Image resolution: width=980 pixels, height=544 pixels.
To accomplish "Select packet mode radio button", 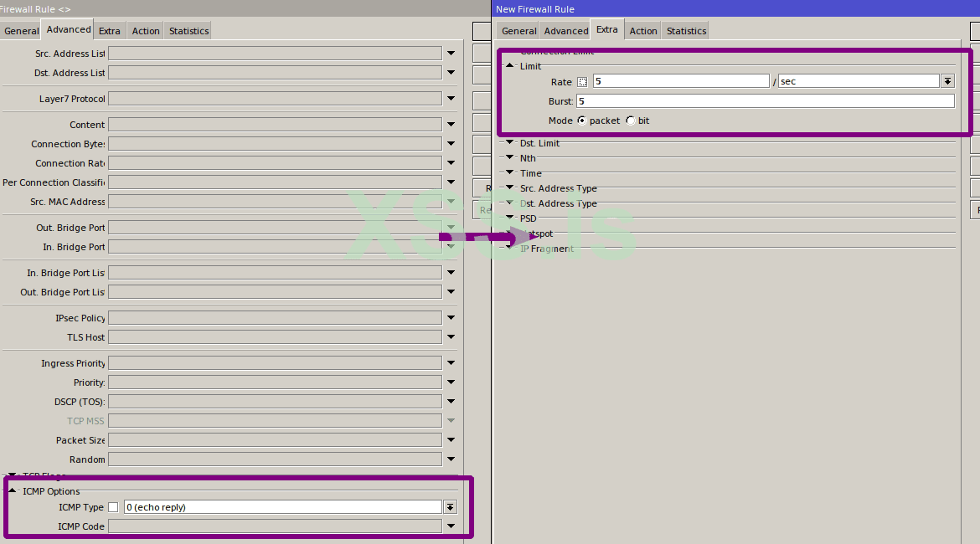I will coord(582,121).
